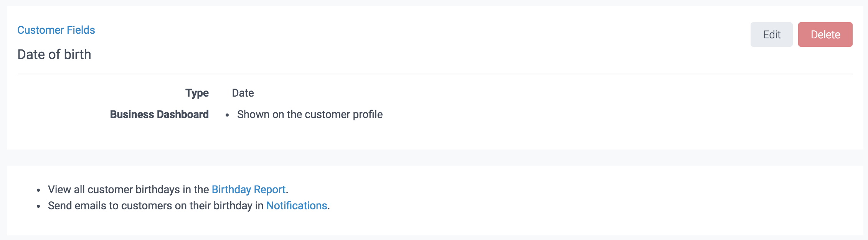Click the bold "Type" label
The height and width of the screenshot is (240, 868).
pyautogui.click(x=197, y=93)
